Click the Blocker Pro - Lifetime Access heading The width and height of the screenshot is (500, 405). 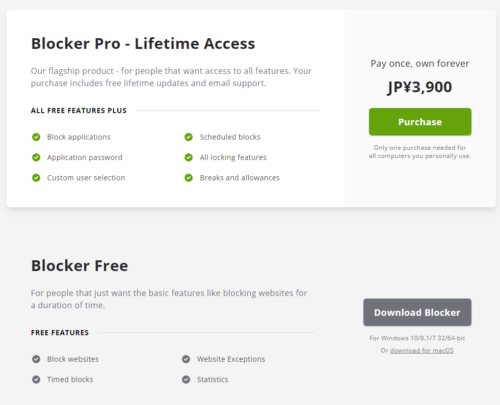143,44
